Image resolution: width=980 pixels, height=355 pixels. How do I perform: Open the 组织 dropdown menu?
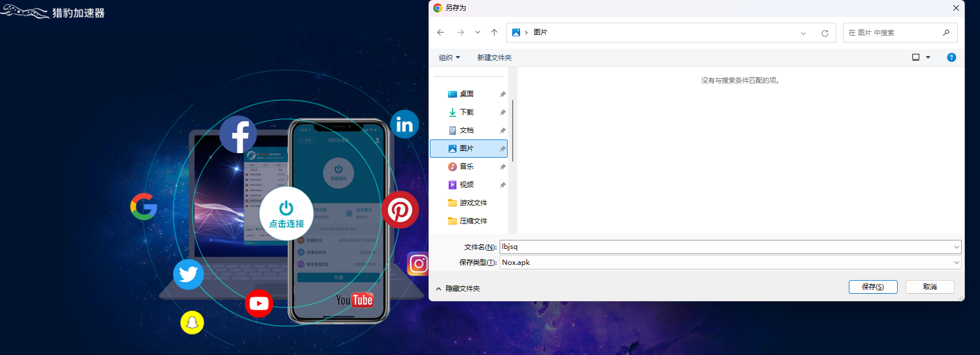pos(449,57)
